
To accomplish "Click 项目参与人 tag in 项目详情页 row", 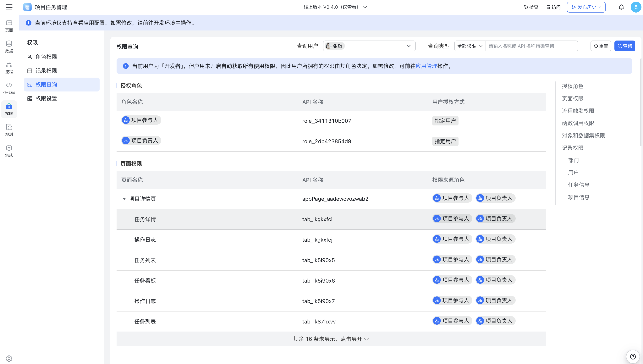I will click(452, 198).
